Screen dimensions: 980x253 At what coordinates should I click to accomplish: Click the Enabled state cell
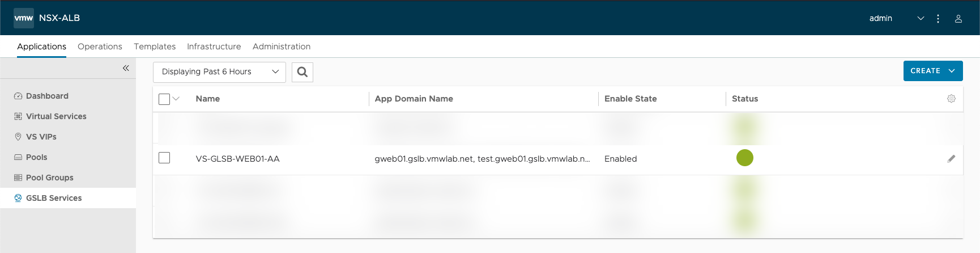point(621,159)
